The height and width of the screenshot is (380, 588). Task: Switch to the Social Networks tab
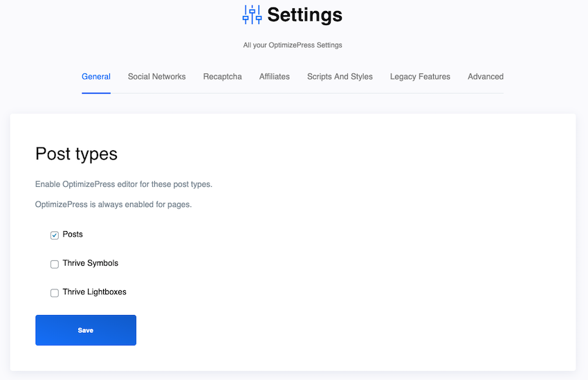(x=157, y=77)
